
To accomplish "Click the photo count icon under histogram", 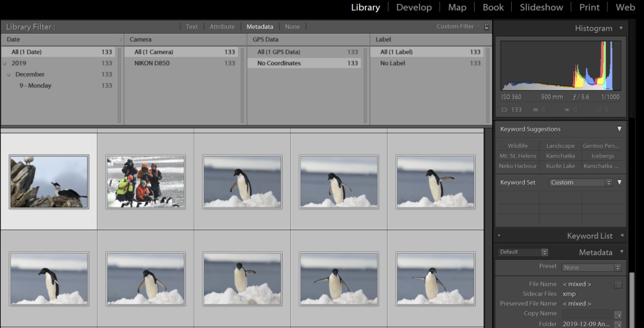I will [504, 110].
